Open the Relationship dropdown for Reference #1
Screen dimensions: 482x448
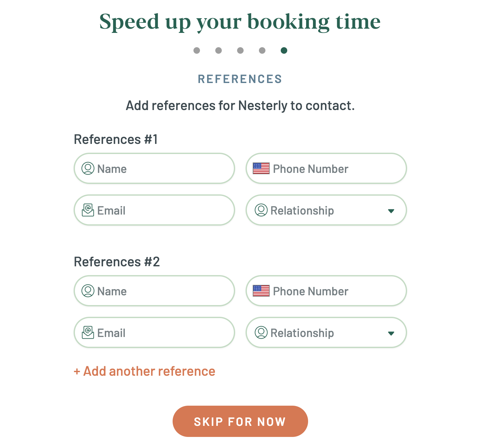coord(326,210)
